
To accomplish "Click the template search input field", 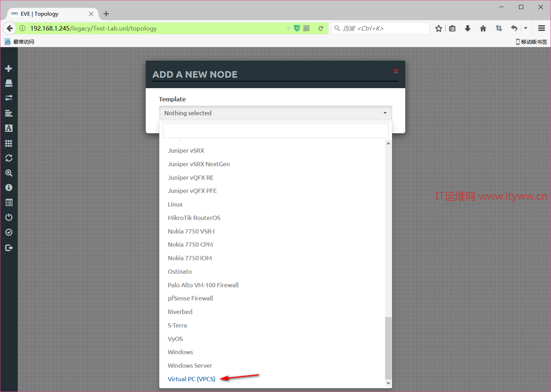I will click(x=275, y=130).
